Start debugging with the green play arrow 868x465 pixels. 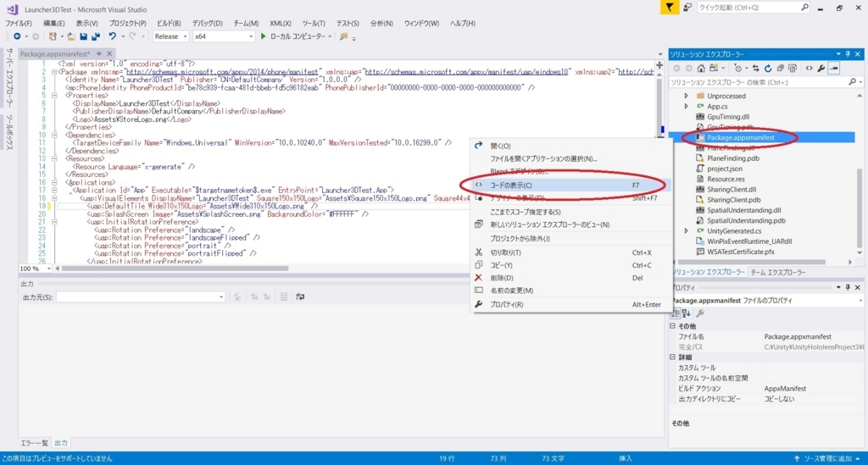coord(264,36)
